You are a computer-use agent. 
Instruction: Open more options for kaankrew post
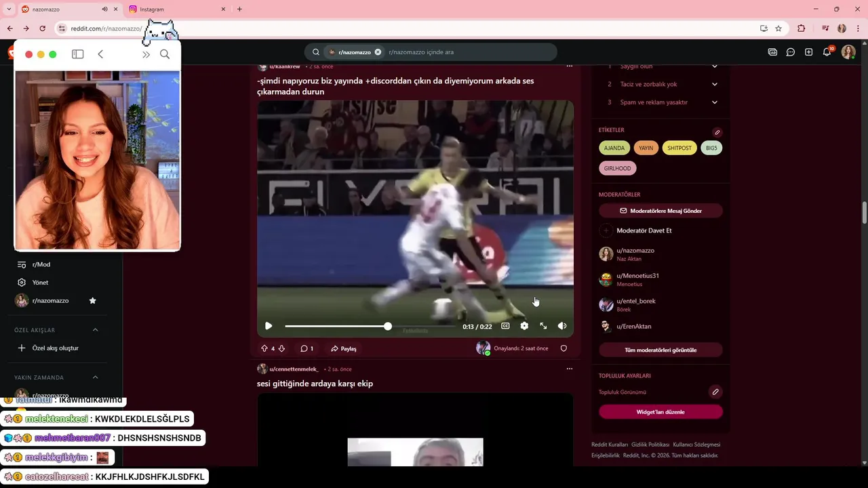[570, 66]
